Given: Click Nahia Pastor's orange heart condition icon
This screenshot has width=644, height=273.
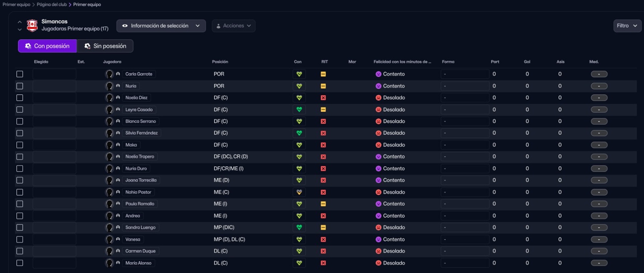Looking at the screenshot, I should pos(299,192).
